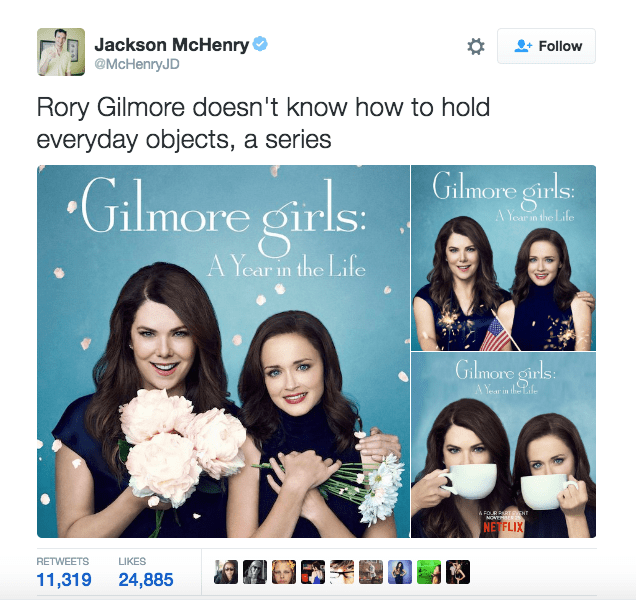
Task: Click the fourth liker avatar
Action: click(313, 572)
